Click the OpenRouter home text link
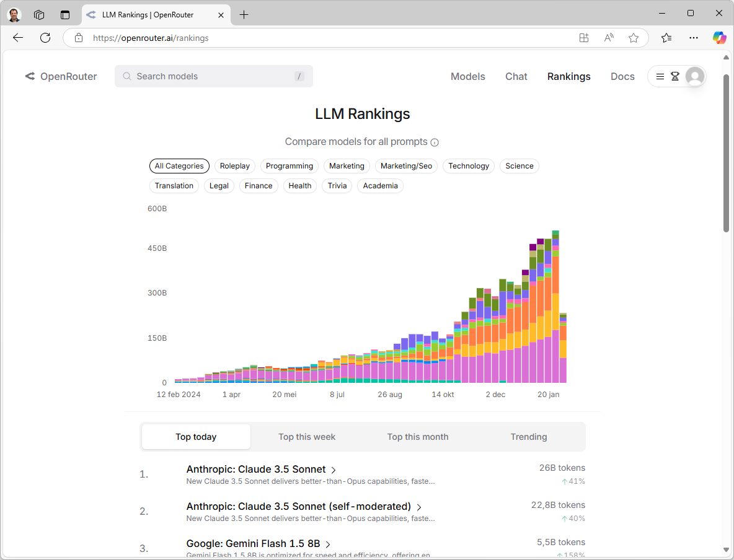Viewport: 734px width, 560px height. click(x=68, y=76)
